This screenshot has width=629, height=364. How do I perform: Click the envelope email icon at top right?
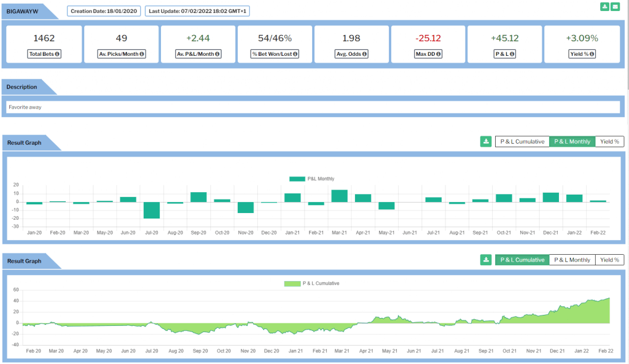(x=615, y=7)
